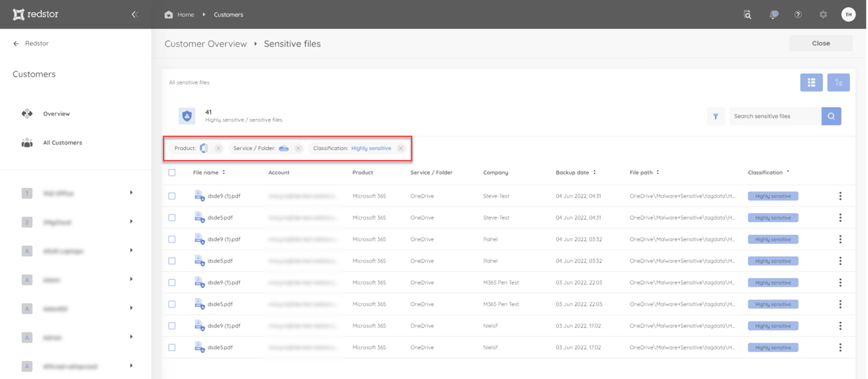
Task: Check the Steve-Test dsde5.pdf row checkbox
Action: [x=172, y=218]
